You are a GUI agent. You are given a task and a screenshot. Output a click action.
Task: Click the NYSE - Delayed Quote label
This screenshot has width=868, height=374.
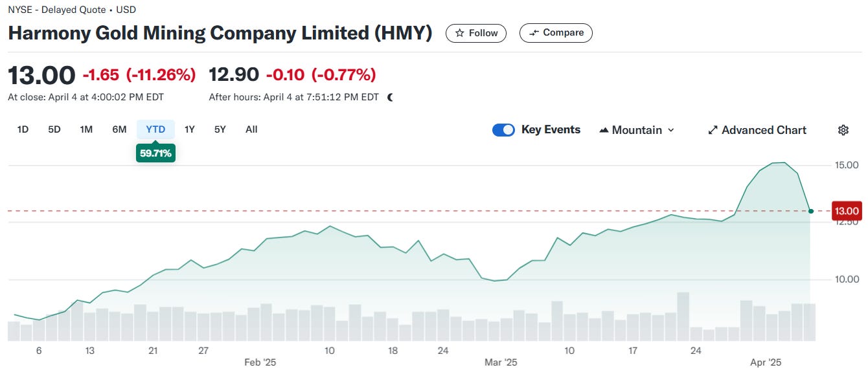pos(72,10)
